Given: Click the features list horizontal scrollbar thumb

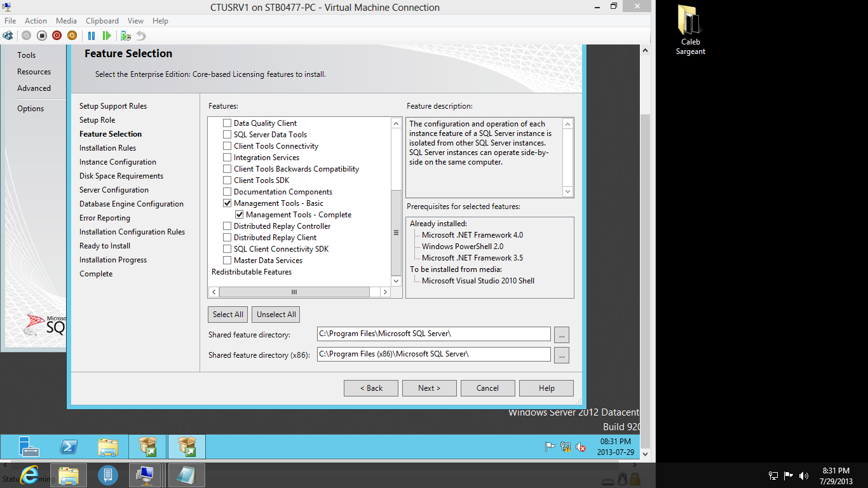Looking at the screenshot, I should (294, 292).
